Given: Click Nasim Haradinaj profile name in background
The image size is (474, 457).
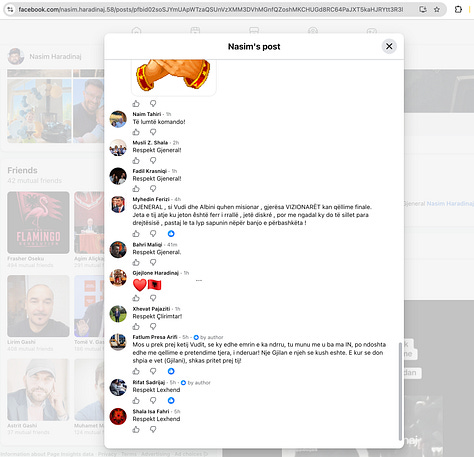Looking at the screenshot, I should point(55,56).
